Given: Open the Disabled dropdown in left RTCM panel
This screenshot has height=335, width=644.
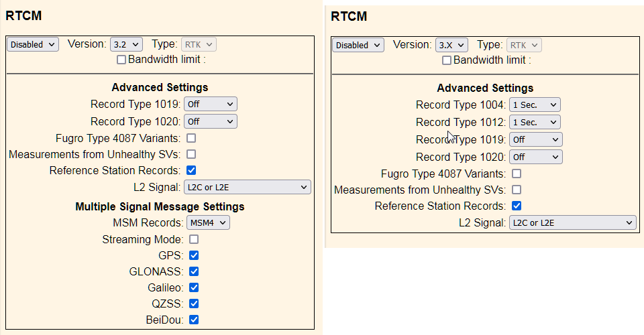Looking at the screenshot, I should [x=33, y=44].
